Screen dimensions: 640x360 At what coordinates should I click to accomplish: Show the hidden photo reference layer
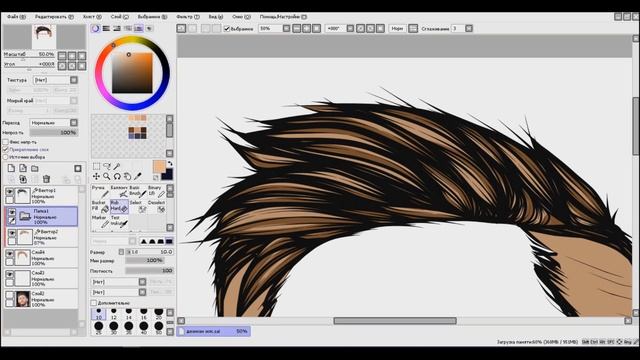pyautogui.click(x=9, y=295)
